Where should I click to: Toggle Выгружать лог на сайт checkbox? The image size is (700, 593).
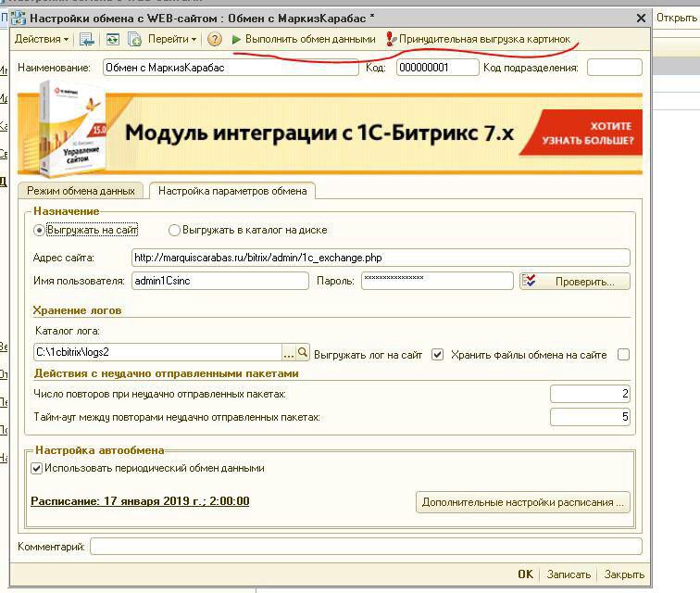(437, 355)
